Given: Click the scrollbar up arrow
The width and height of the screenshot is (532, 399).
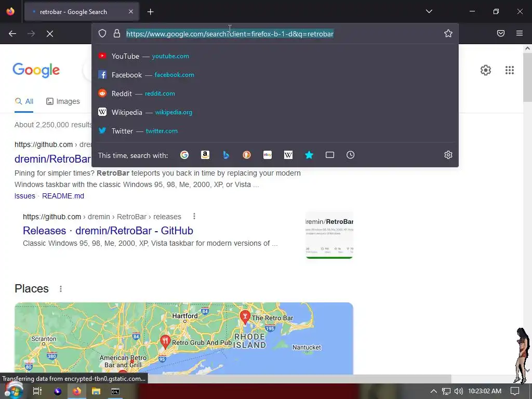Looking at the screenshot, I should click(527, 48).
